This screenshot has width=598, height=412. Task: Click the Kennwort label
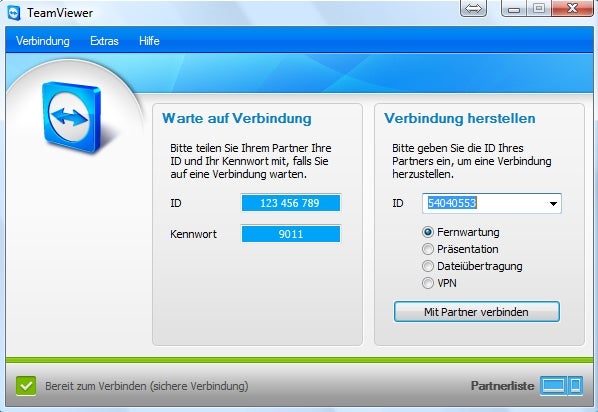(x=193, y=234)
